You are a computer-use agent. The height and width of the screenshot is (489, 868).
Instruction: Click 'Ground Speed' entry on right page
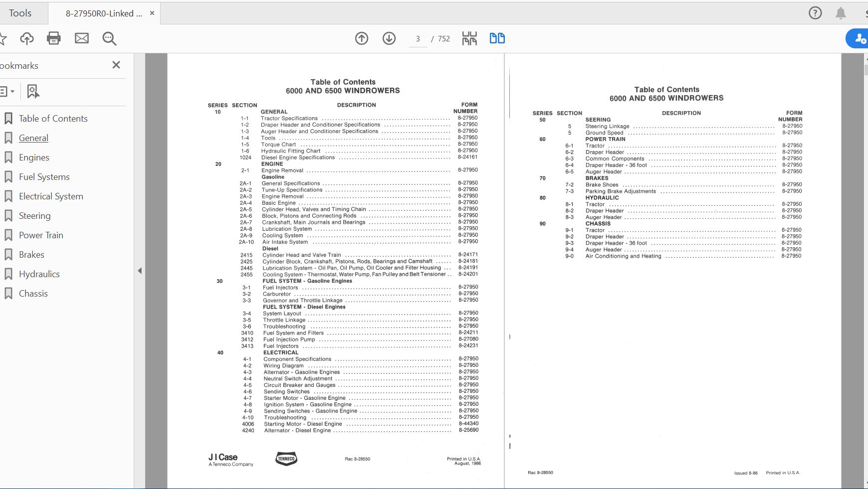(x=604, y=133)
